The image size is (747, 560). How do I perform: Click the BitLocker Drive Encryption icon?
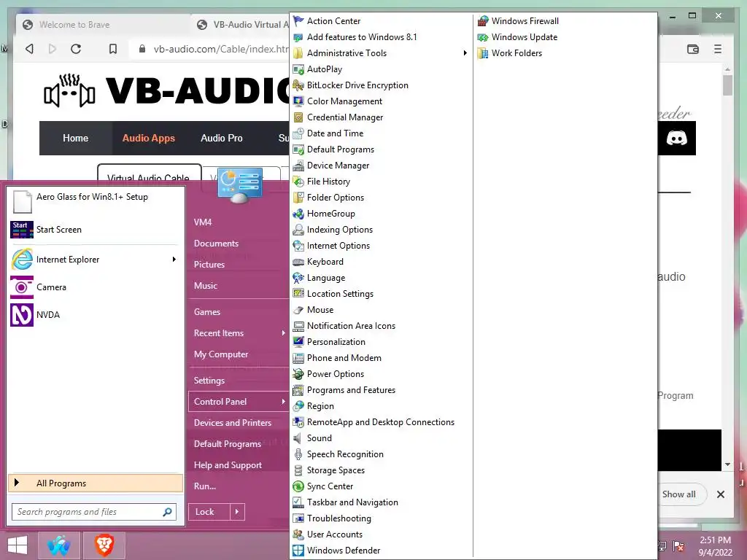[298, 85]
